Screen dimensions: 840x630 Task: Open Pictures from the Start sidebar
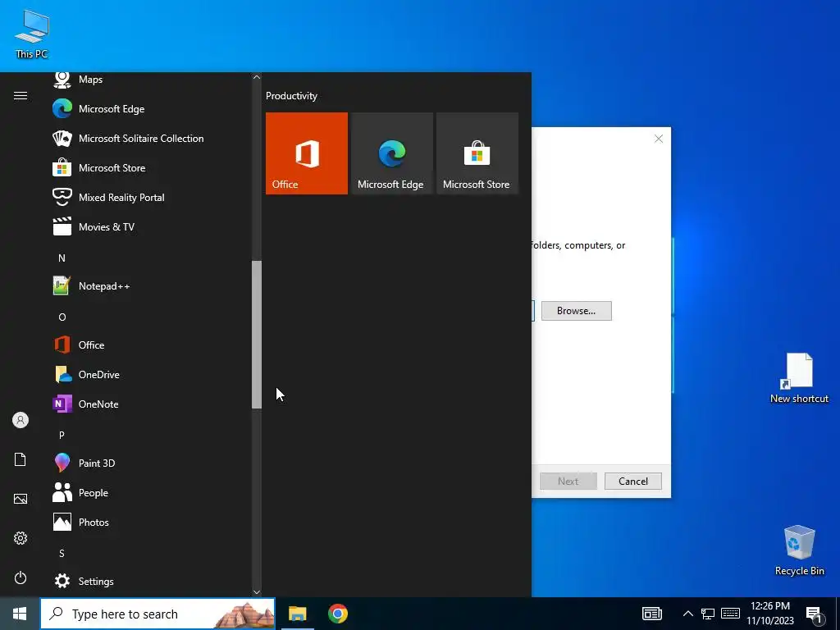21,499
